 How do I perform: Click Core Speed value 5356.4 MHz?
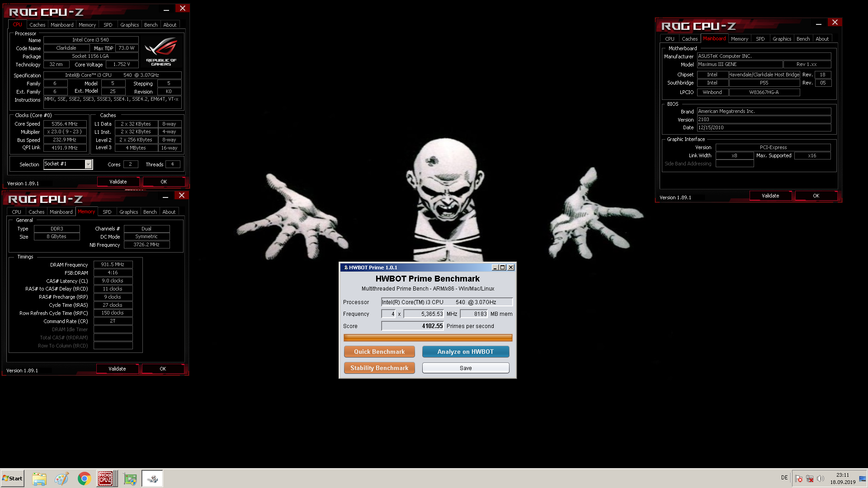[65, 124]
